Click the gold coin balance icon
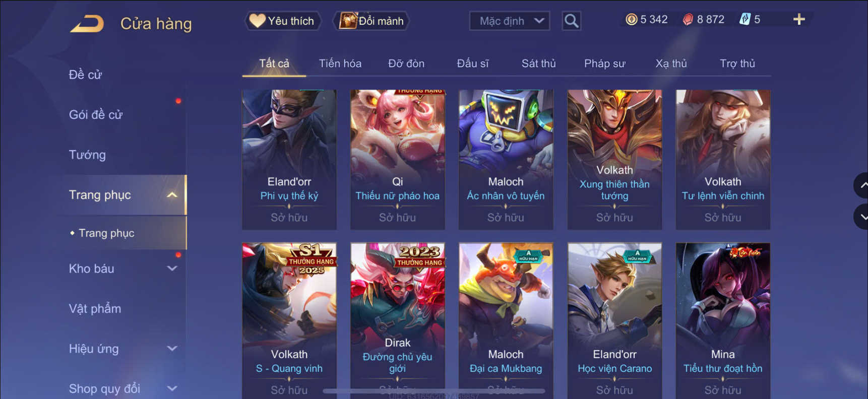 [x=631, y=20]
